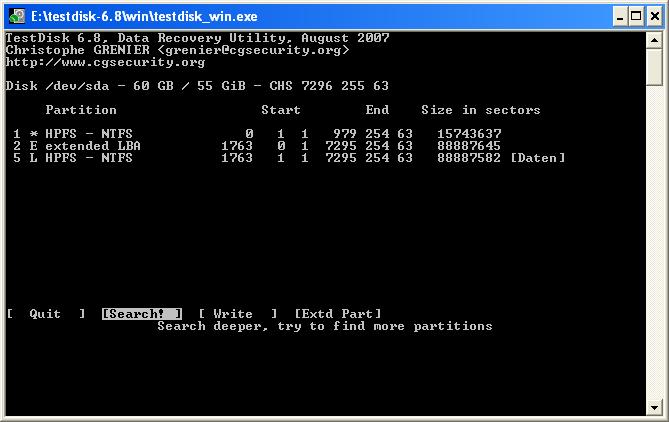Click the Start column header
The height and width of the screenshot is (422, 669).
[x=281, y=110]
